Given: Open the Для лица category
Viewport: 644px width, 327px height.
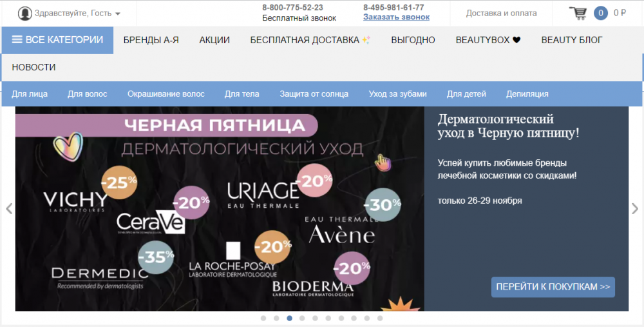Looking at the screenshot, I should coord(30,94).
